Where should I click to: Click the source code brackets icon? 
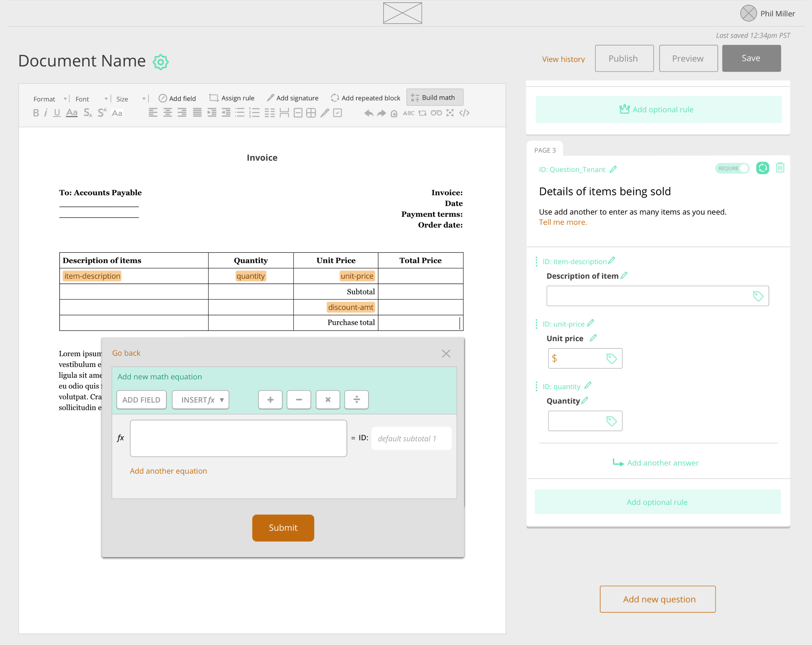pyautogui.click(x=464, y=113)
